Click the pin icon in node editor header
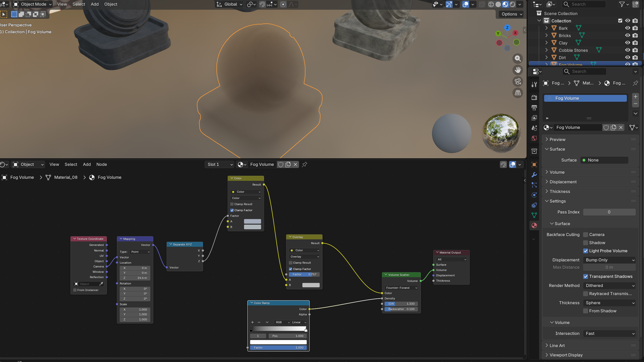 pyautogui.click(x=305, y=164)
